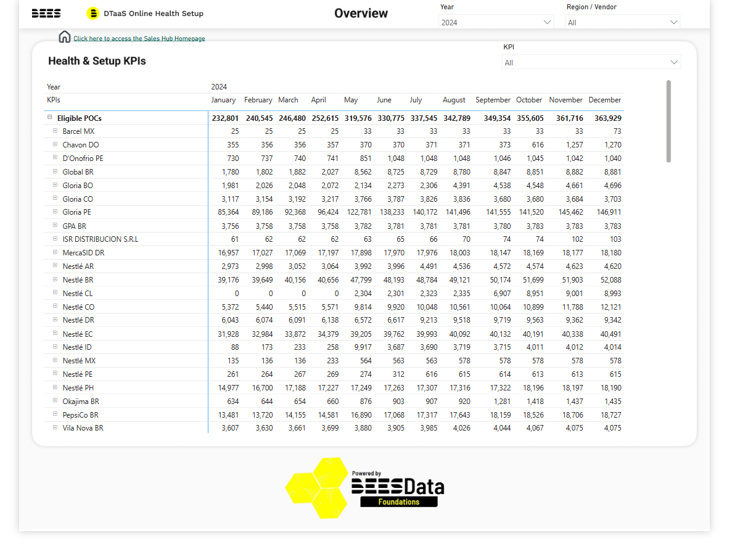Click the December column header
The width and height of the screenshot is (756, 549).
[x=605, y=100]
